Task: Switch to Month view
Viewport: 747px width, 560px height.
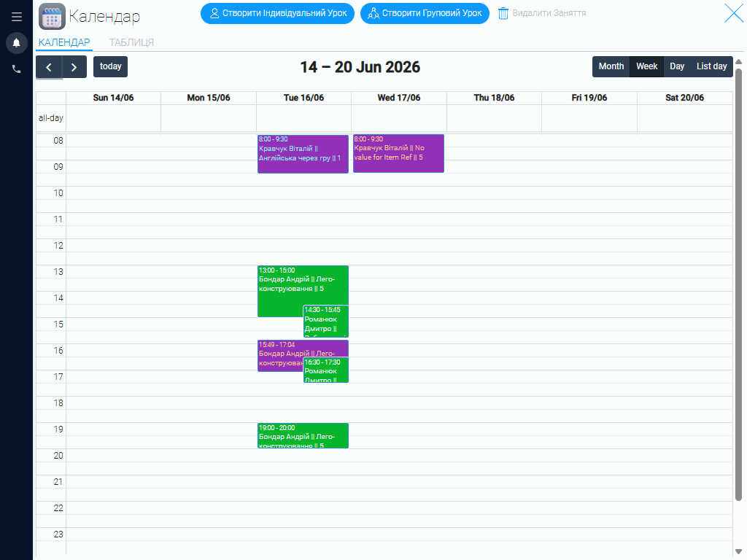Action: pos(611,66)
